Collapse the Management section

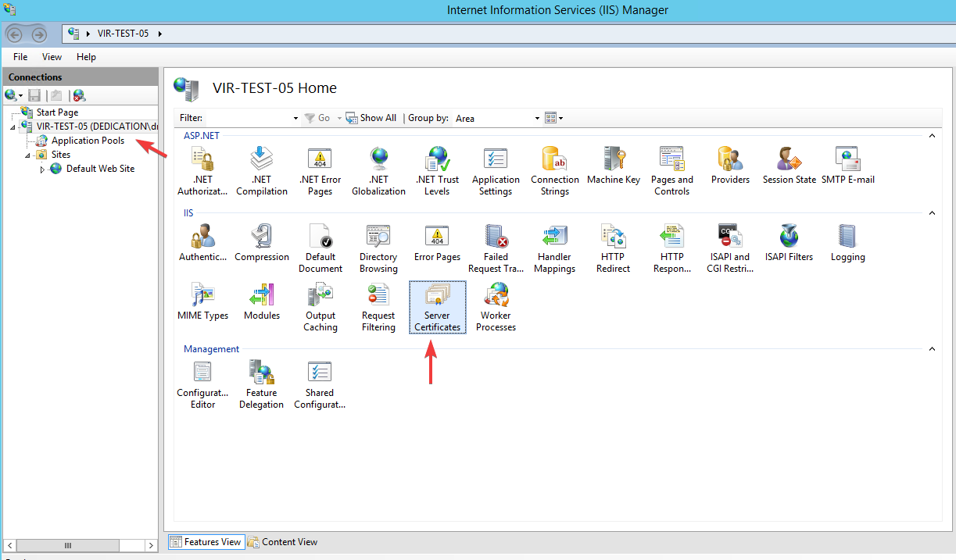pos(932,349)
